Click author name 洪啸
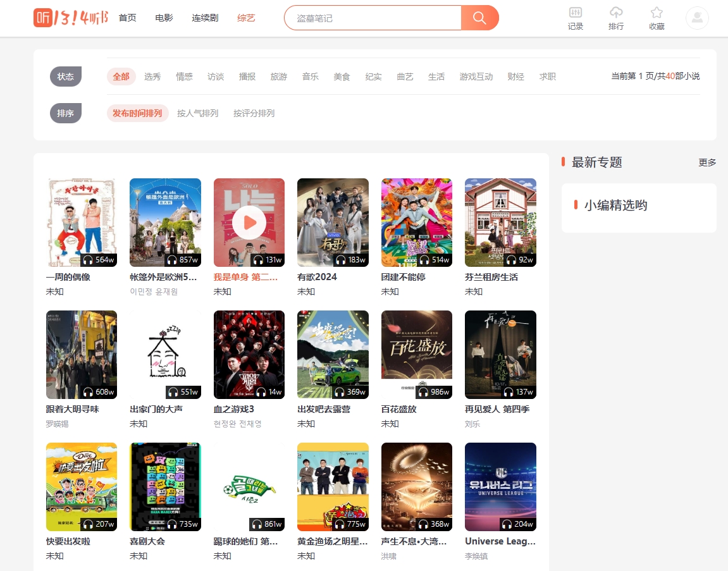The image size is (728, 571). (388, 556)
